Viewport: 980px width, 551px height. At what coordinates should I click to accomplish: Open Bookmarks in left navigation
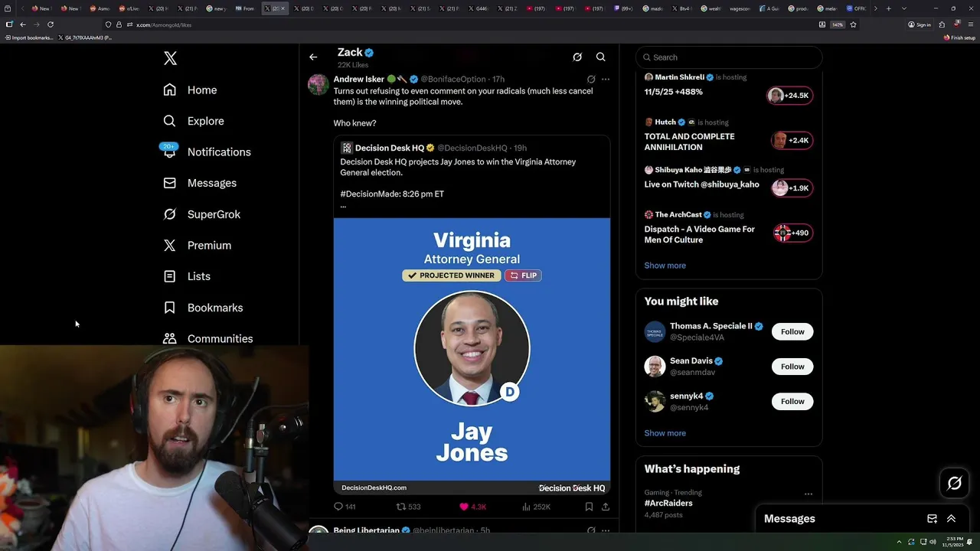203,308
